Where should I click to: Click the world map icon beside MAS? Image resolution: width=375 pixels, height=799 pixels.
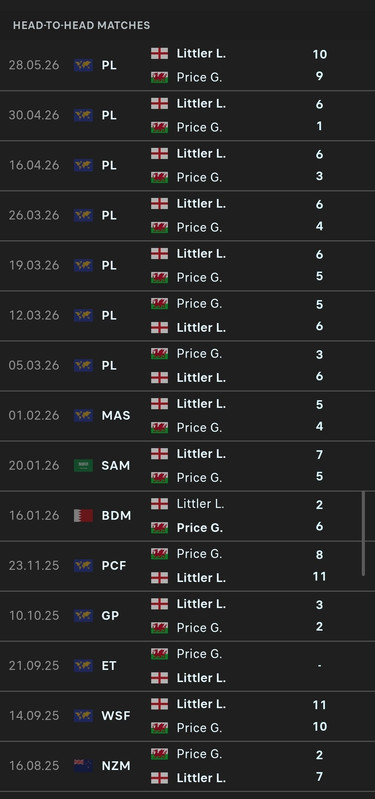[83, 416]
